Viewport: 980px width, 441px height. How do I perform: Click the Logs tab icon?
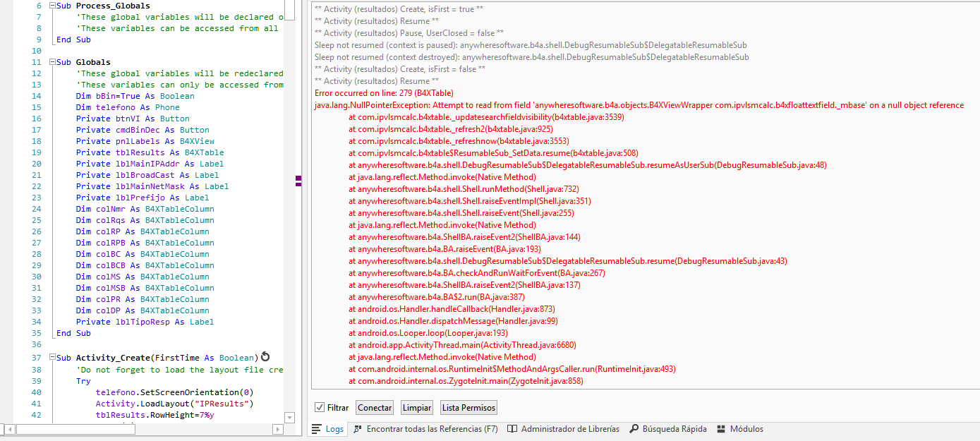tap(317, 429)
